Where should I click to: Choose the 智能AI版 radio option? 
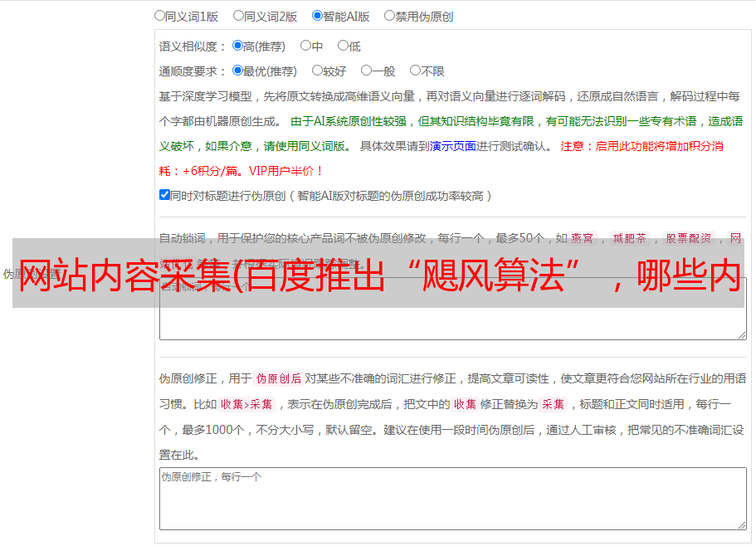point(317,16)
